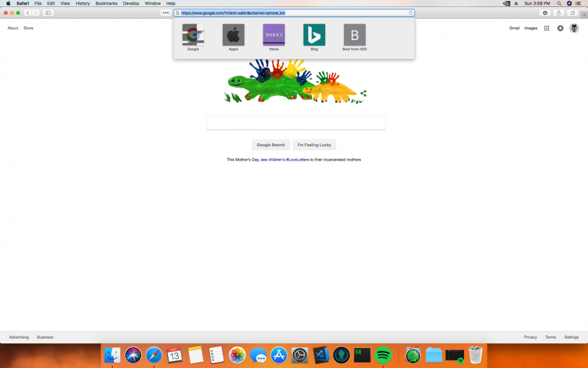Open the Terms footer link
Image resolution: width=588 pixels, height=368 pixels.
550,337
